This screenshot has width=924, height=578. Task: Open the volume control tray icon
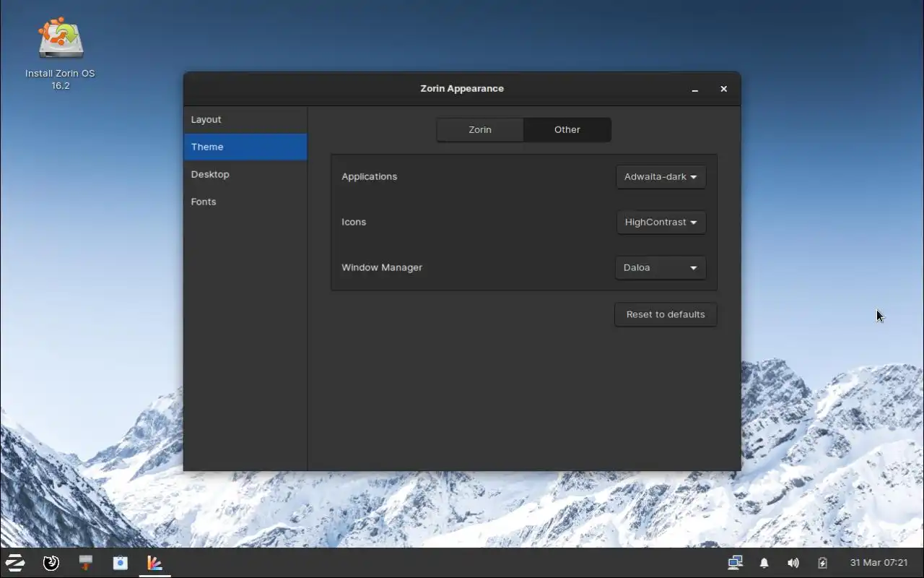pyautogui.click(x=793, y=563)
